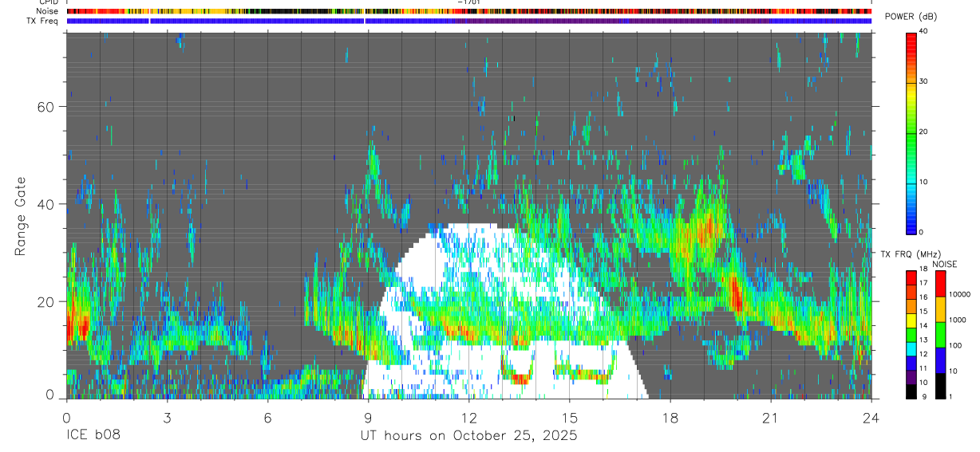Click the 1 tick on the NOISE legend

coord(950,396)
